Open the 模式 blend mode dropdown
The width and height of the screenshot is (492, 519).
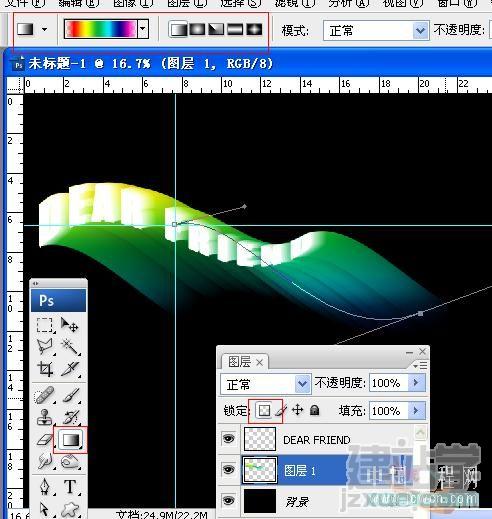(x=376, y=31)
